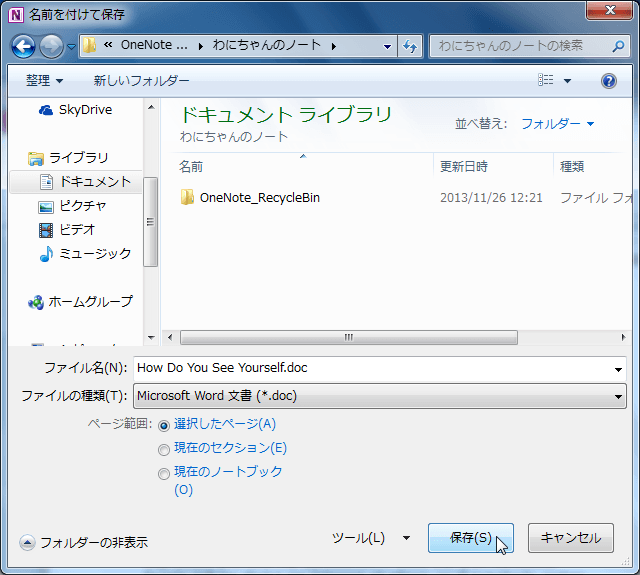The height and width of the screenshot is (575, 640).
Task: Open the help question mark icon
Action: (609, 81)
